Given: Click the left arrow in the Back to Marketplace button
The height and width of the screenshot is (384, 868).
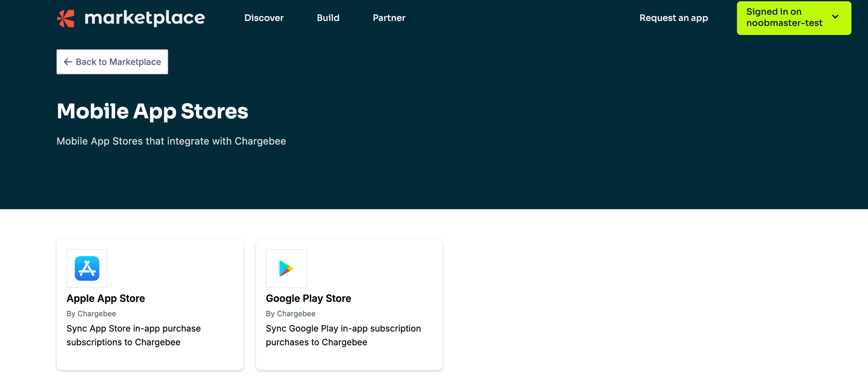Looking at the screenshot, I should click(68, 62).
